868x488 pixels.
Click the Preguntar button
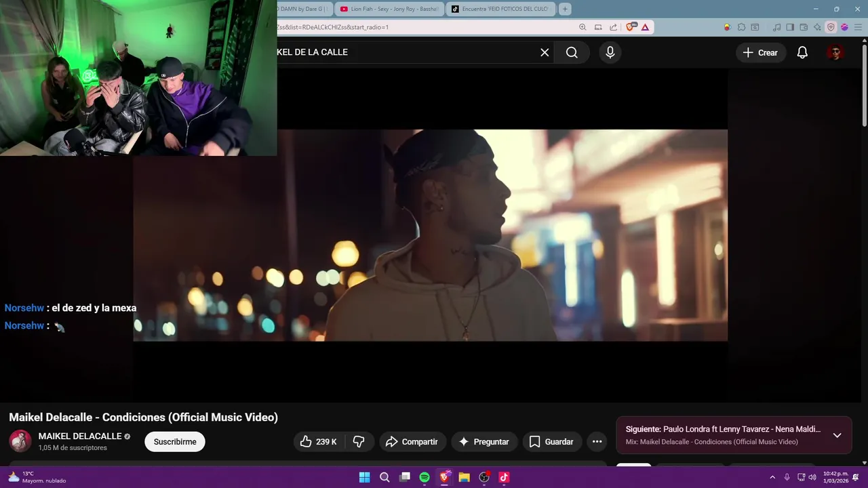click(x=484, y=442)
